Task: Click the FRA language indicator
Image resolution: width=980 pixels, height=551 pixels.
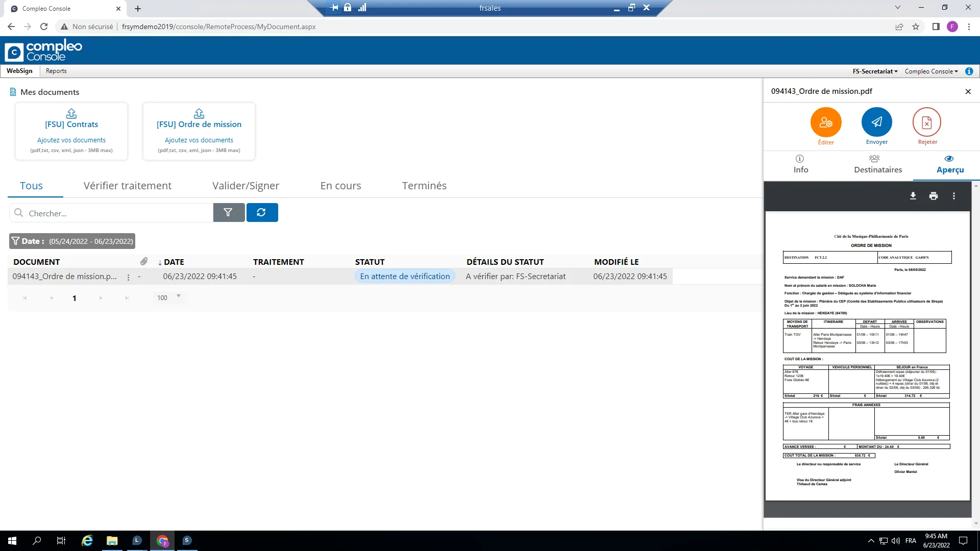Action: 911,541
